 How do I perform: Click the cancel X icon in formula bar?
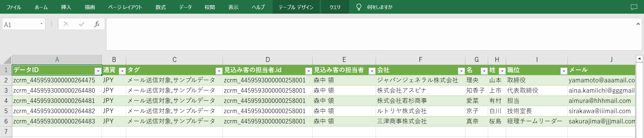click(x=66, y=24)
